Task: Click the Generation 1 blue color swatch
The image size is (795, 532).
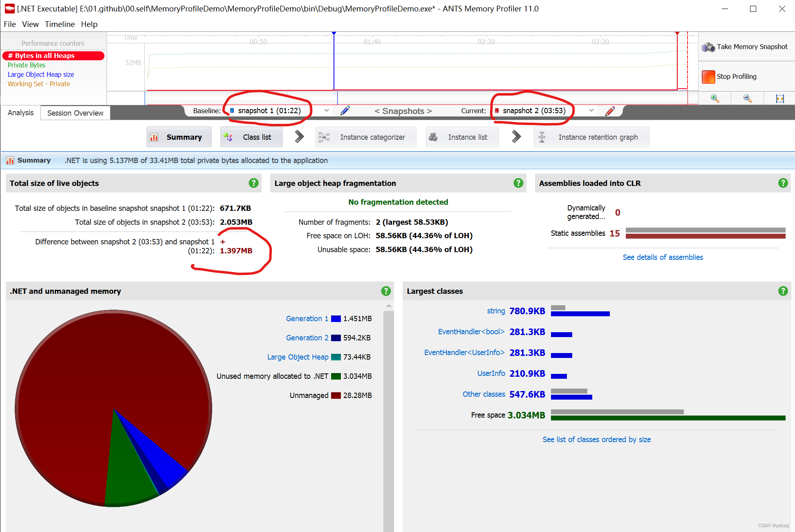Action: (336, 319)
